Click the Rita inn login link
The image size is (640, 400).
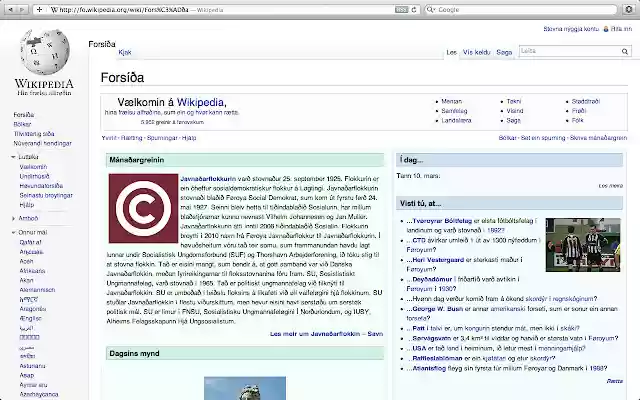pos(621,29)
